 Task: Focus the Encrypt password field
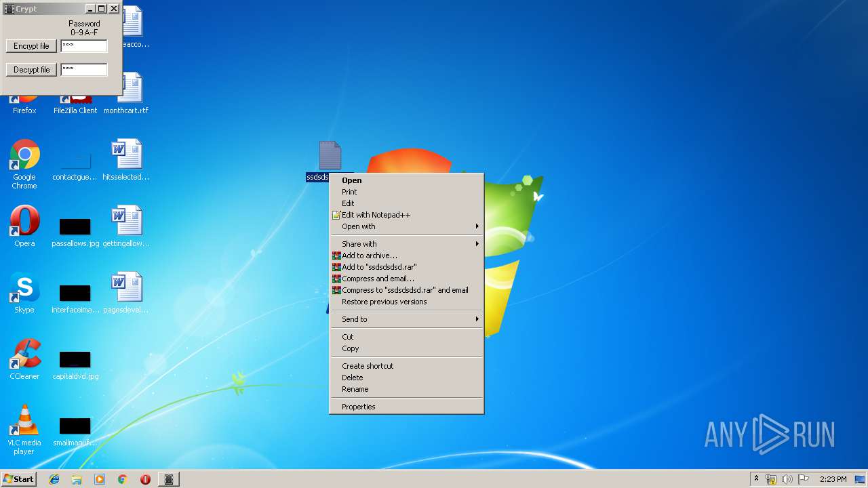click(84, 46)
